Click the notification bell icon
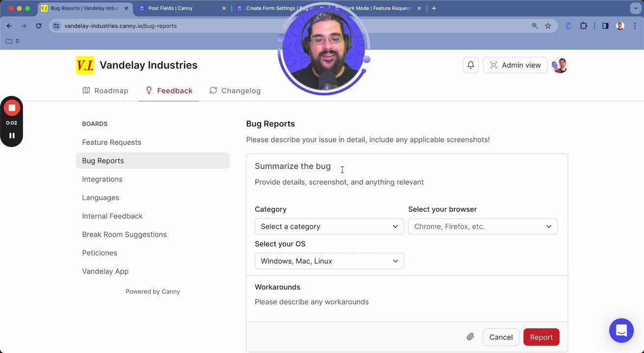This screenshot has height=353, width=644. pos(470,65)
